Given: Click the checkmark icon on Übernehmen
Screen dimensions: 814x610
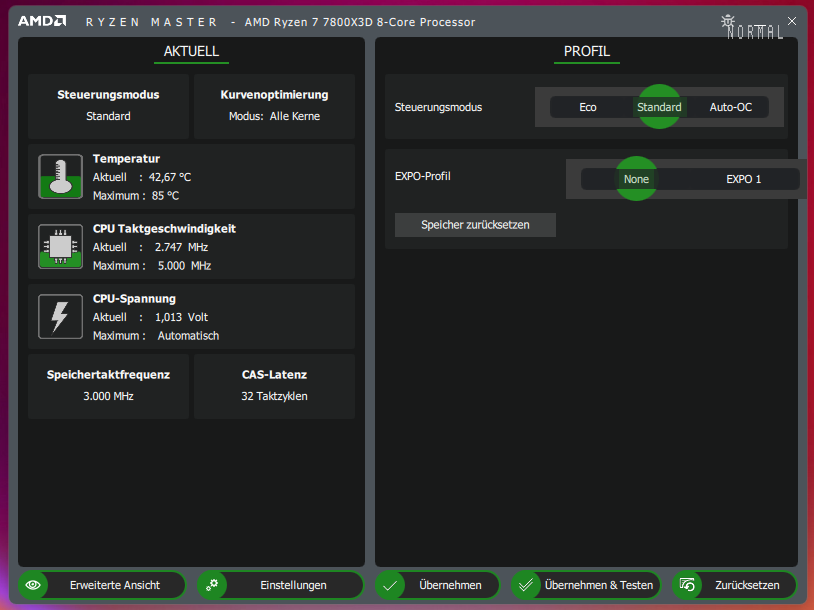Looking at the screenshot, I should [390, 585].
